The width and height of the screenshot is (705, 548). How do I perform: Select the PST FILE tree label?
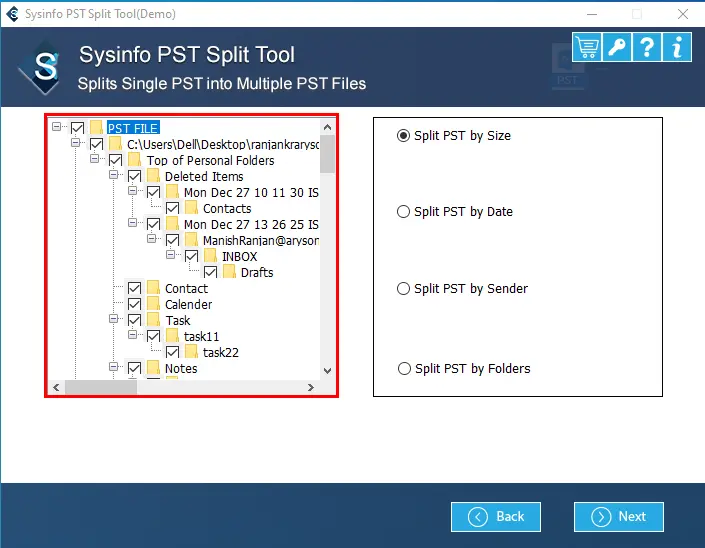pos(133,128)
